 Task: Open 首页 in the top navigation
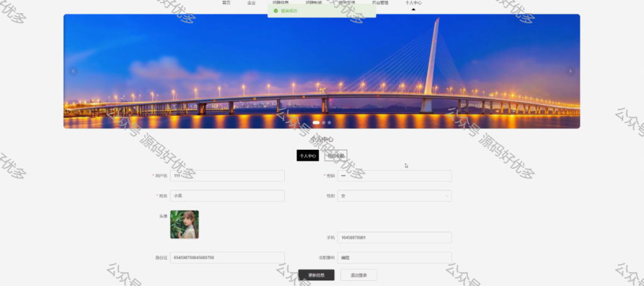click(x=226, y=3)
